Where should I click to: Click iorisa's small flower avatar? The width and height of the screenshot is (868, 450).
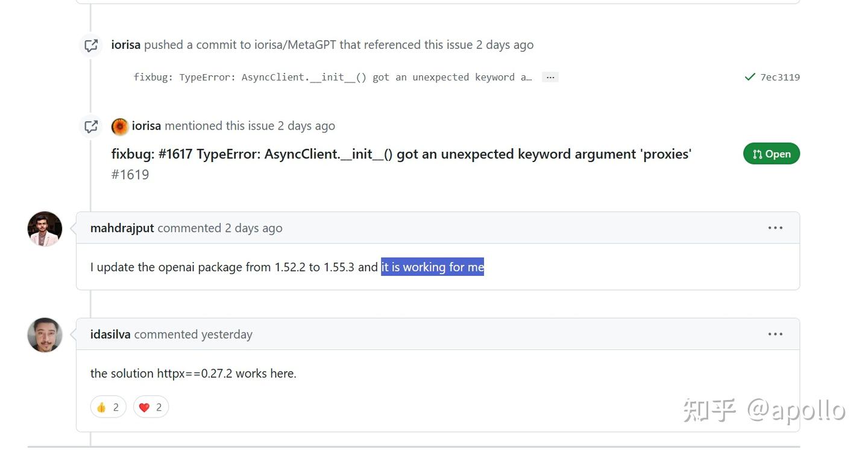pyautogui.click(x=120, y=127)
